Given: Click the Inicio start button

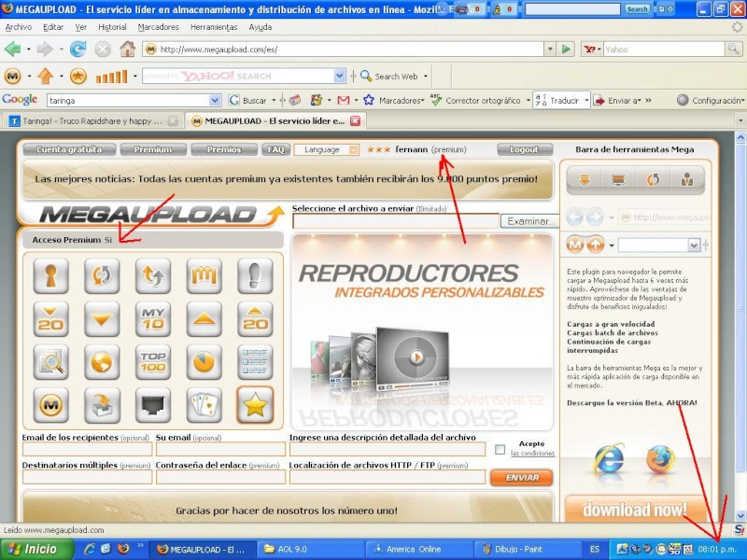Looking at the screenshot, I should 36,549.
